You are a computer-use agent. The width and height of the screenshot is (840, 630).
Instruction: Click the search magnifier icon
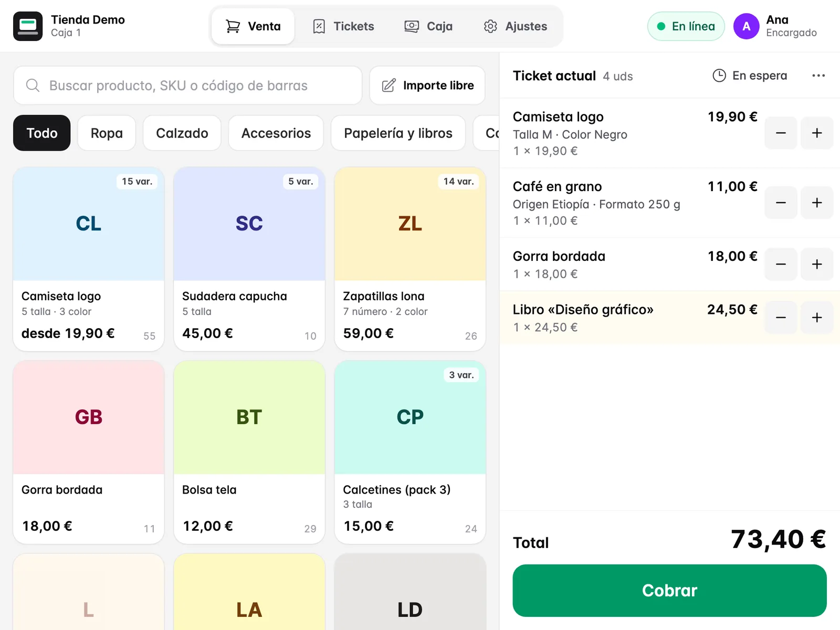(x=33, y=86)
